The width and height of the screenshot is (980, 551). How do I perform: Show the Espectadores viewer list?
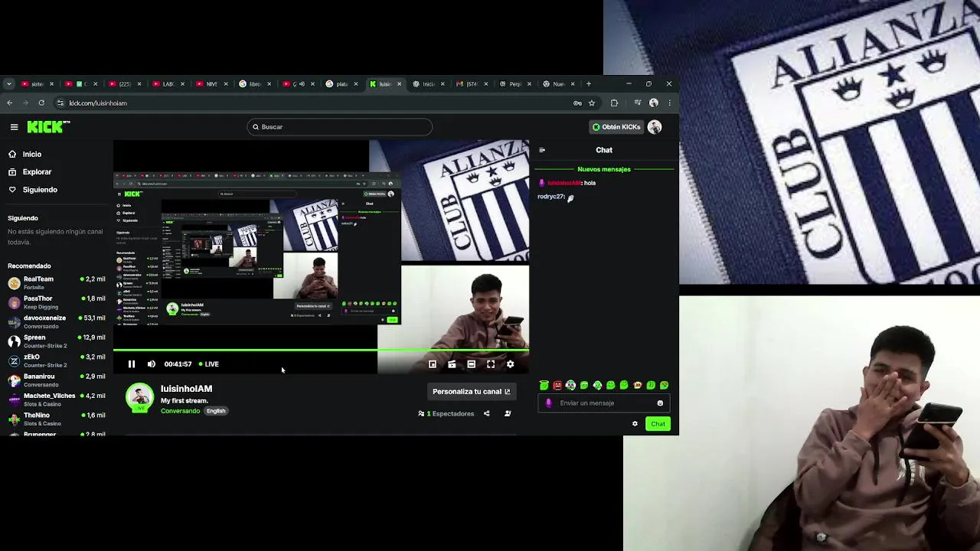446,414
